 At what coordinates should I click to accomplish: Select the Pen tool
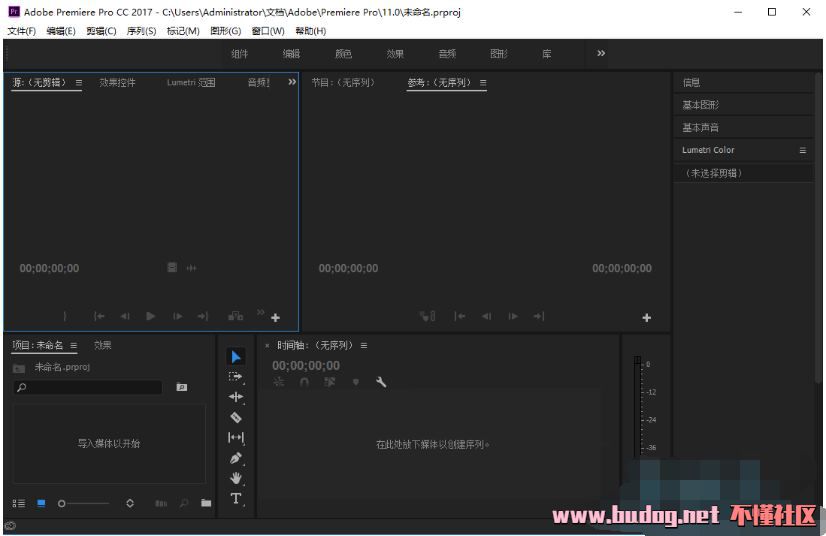coord(236,458)
